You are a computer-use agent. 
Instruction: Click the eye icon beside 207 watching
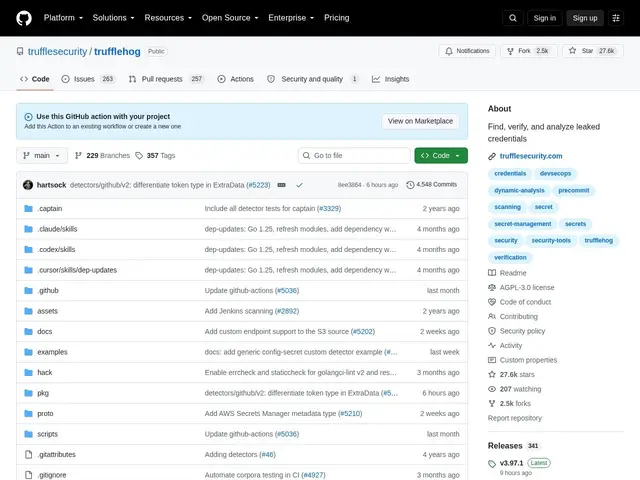coord(492,389)
